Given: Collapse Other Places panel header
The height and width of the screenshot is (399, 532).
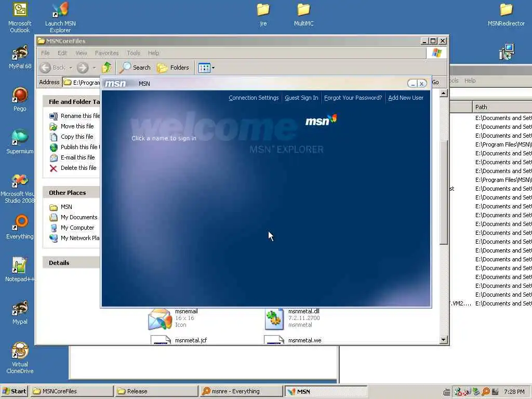Looking at the screenshot, I should pos(71,193).
